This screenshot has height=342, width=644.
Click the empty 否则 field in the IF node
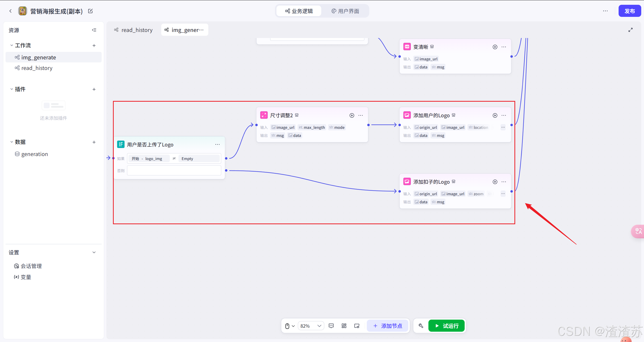point(174,171)
